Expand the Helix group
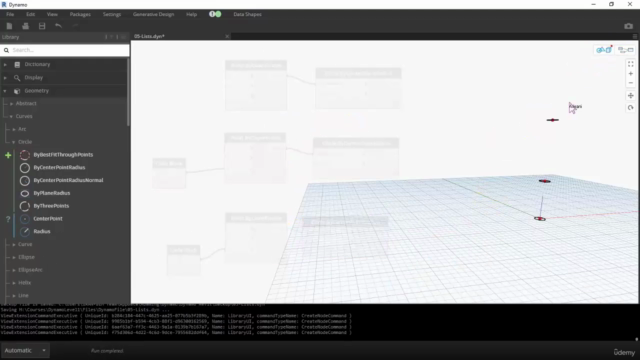Screen dimensions: 640x360 coord(14,283)
